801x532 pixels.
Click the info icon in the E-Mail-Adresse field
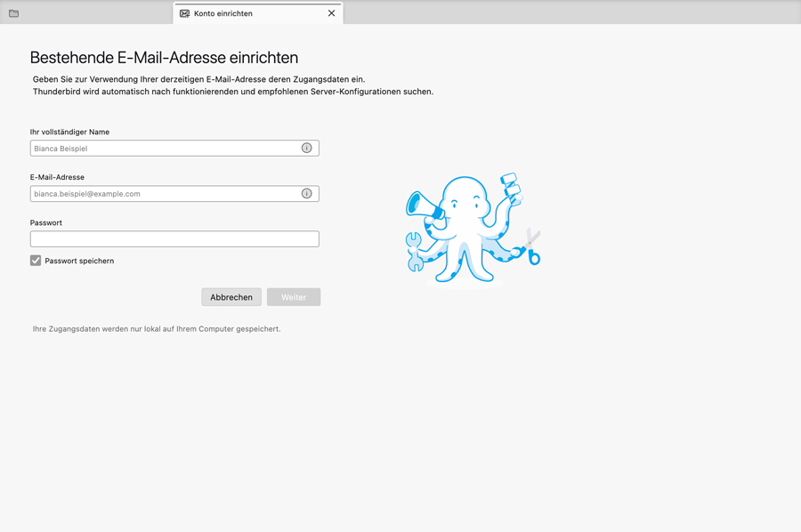tap(306, 193)
